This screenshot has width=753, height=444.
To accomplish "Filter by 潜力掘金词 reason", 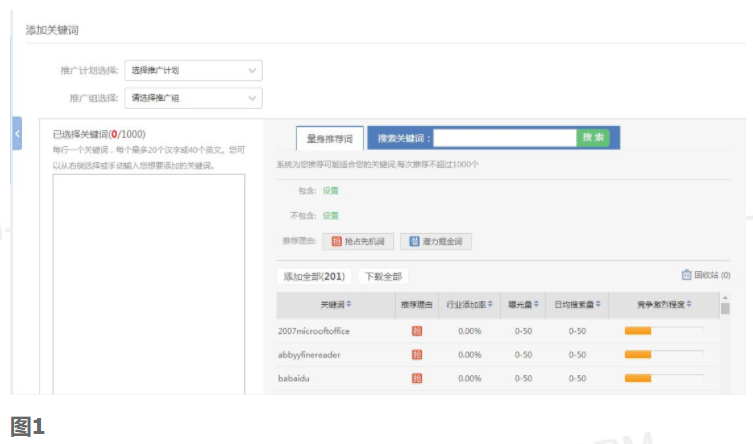I will (x=436, y=241).
